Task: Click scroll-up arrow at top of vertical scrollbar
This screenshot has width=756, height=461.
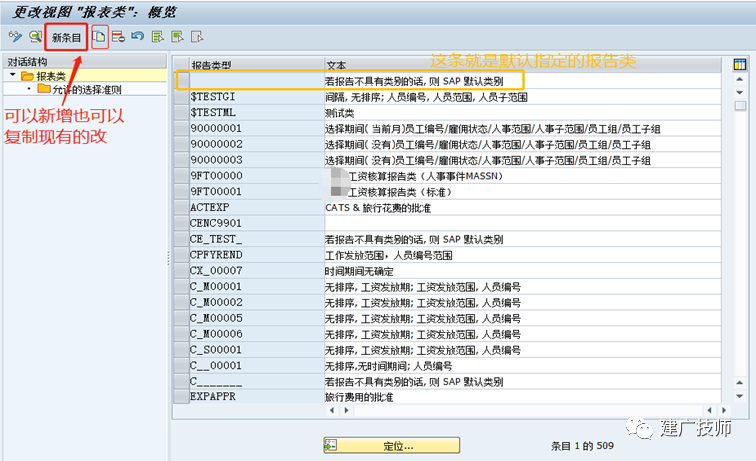Action: point(740,79)
